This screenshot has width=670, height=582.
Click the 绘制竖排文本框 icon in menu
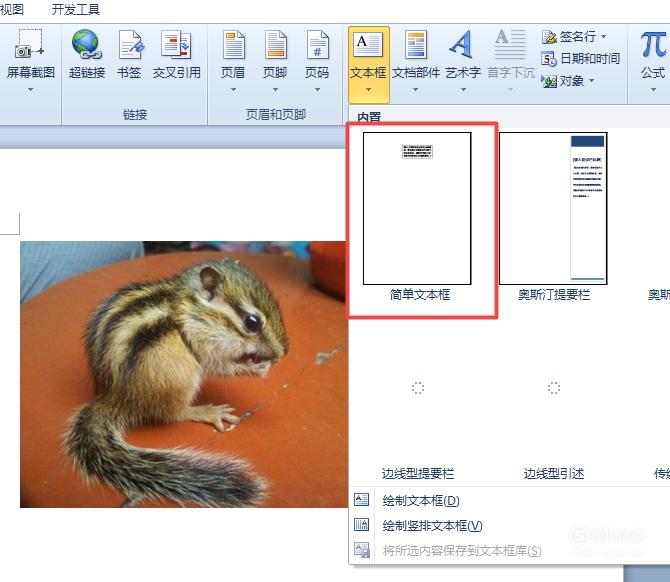point(361,524)
